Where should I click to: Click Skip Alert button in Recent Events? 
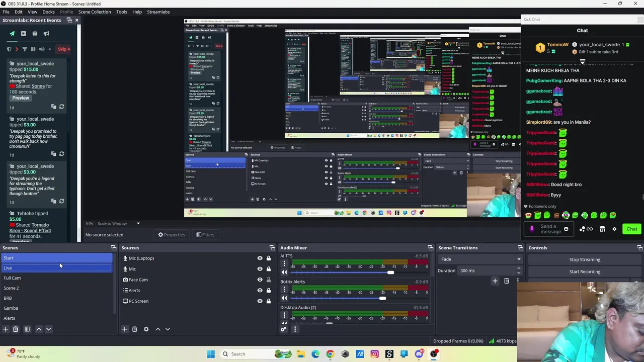tap(64, 49)
